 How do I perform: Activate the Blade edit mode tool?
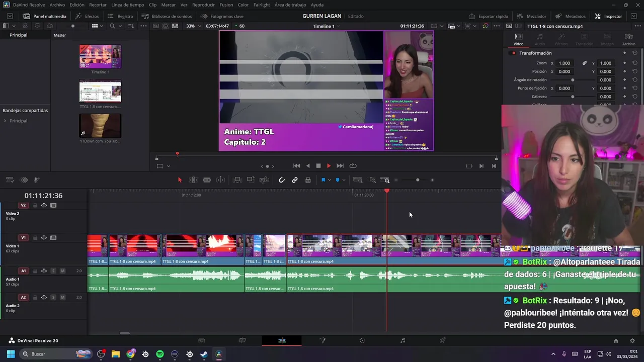(207, 180)
